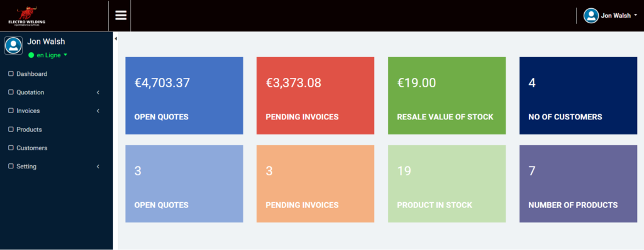Click the green Resale Value of Stock tile
644x250 pixels.
point(447,95)
